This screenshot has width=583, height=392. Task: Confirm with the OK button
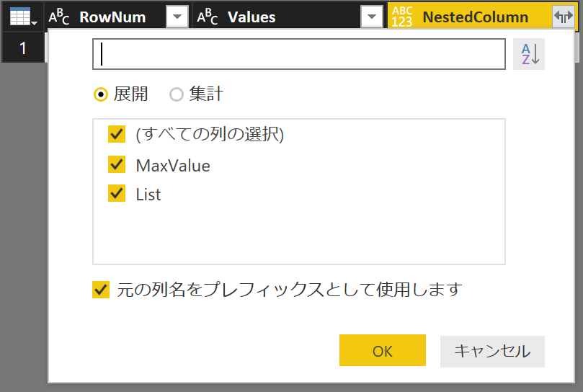tap(382, 350)
